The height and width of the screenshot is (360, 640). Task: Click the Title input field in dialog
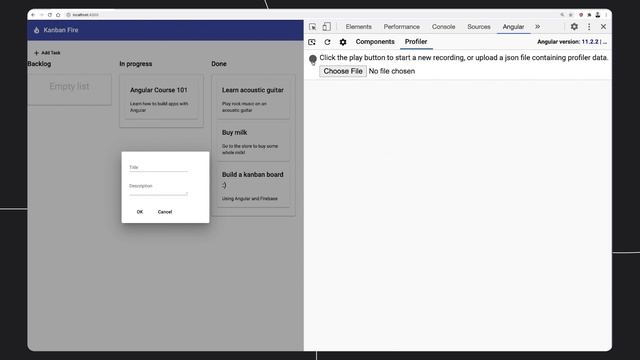pos(158,167)
